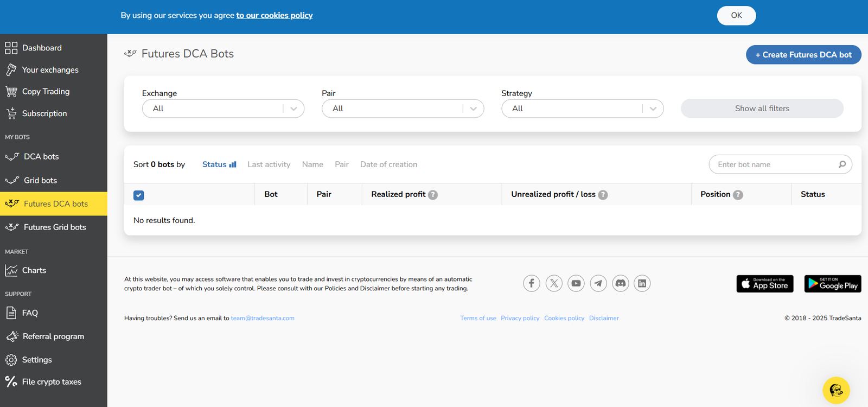Open the Telegram channel icon
This screenshot has height=407, width=868.
598,283
